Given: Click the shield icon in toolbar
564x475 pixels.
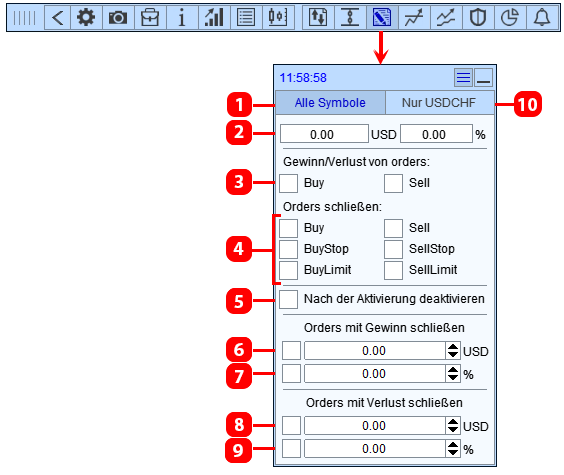Looking at the screenshot, I should [478, 17].
